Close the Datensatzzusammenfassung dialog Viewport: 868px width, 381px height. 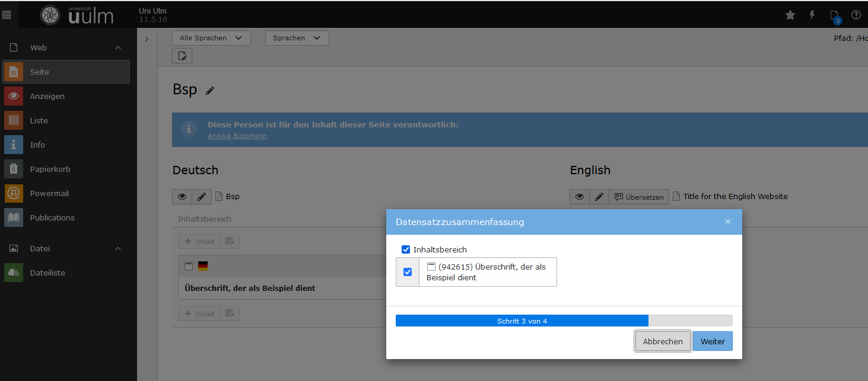tap(728, 222)
